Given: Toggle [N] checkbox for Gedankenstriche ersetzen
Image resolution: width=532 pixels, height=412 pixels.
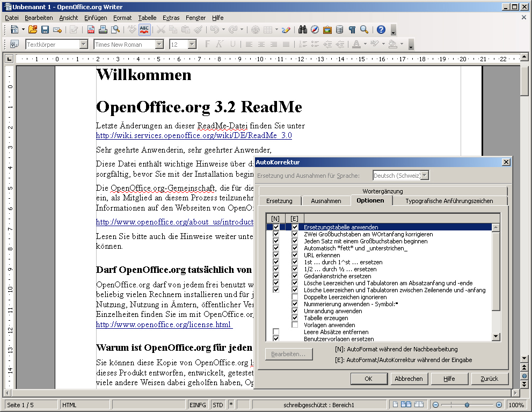Looking at the screenshot, I should 276,276.
